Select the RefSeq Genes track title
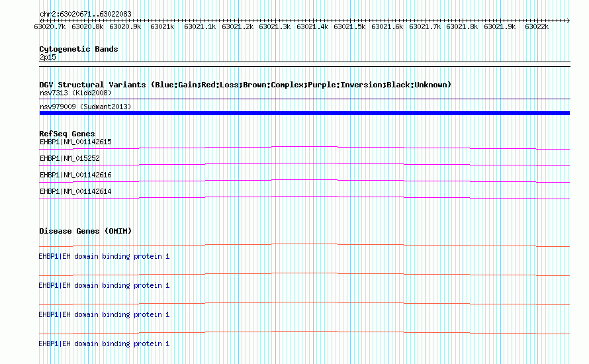 coord(67,134)
